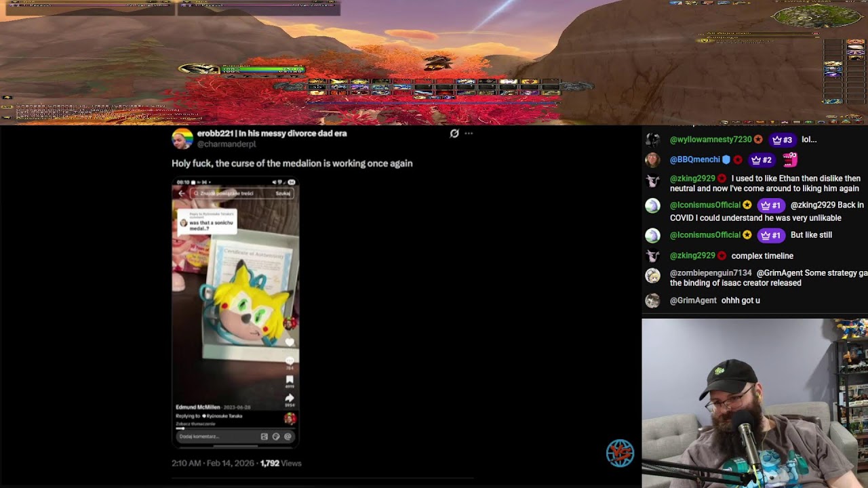The image size is (868, 488).
Task: Click the player unit frame in game
Action: click(x=241, y=69)
